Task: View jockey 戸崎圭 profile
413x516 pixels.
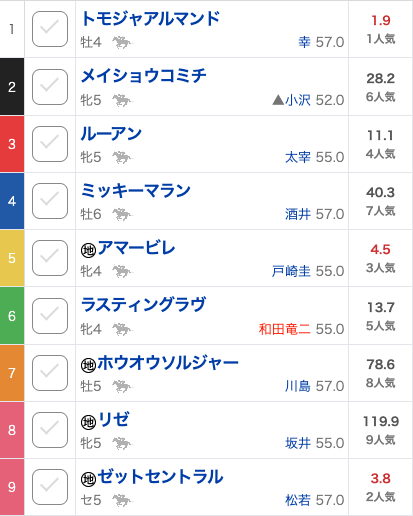Action: [x=291, y=271]
